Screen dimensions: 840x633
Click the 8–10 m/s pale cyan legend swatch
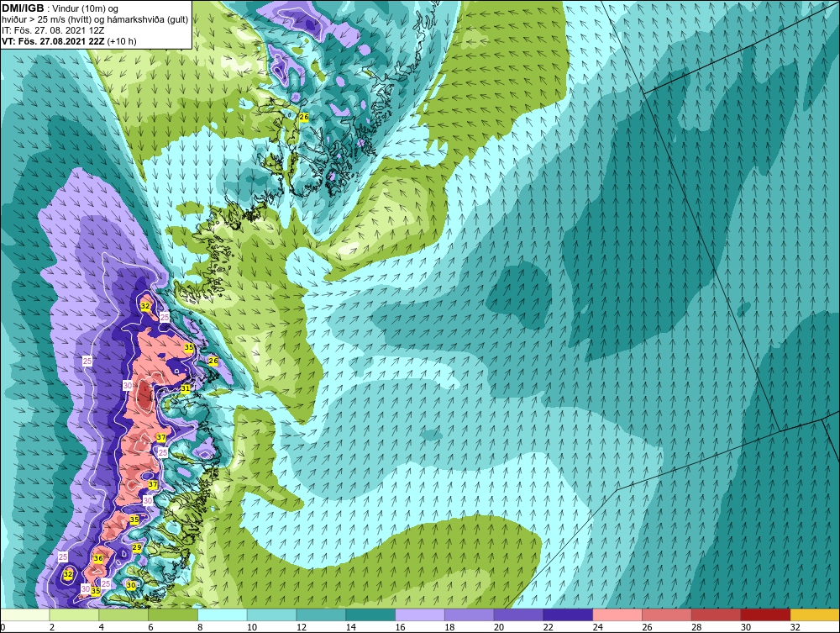coord(223,615)
